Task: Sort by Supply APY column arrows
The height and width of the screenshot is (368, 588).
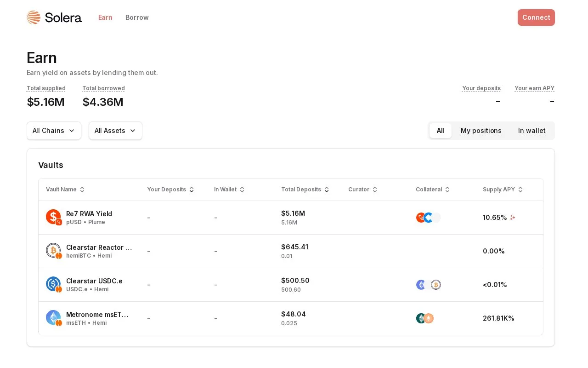Action: coord(520,190)
